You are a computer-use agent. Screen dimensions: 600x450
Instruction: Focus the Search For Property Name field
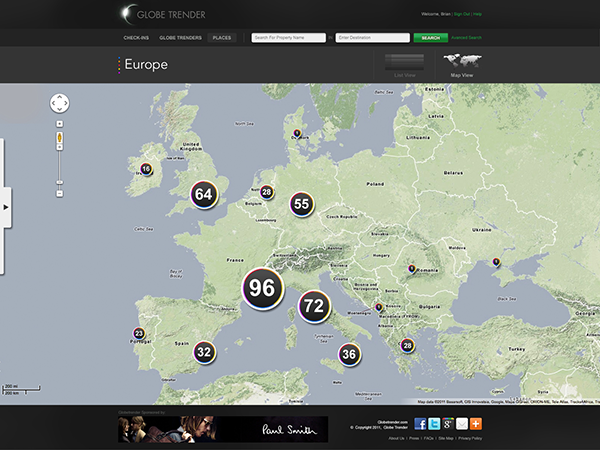coord(288,37)
